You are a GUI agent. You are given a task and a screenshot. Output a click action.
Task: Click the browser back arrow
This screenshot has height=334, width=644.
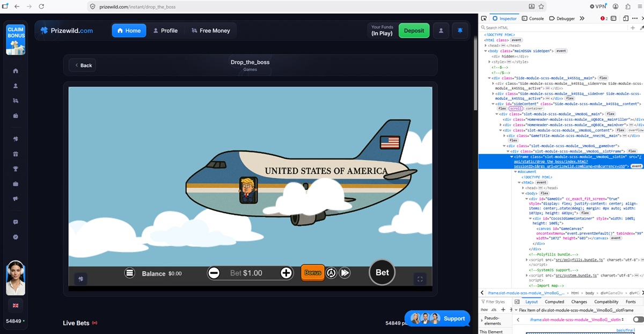17,6
